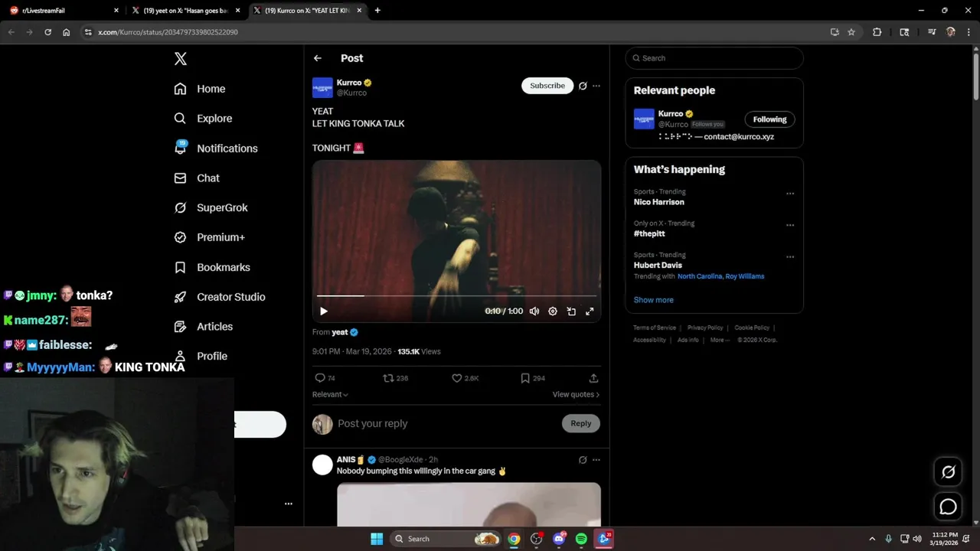Open the floating Grok button
Image resolution: width=980 pixels, height=551 pixels.
(x=948, y=472)
